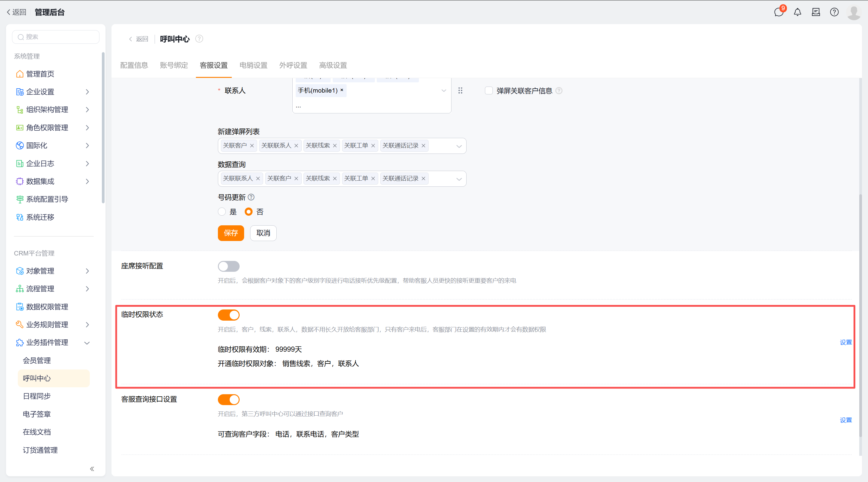Open the task list icon in header
This screenshot has height=482, width=868.
(x=816, y=12)
